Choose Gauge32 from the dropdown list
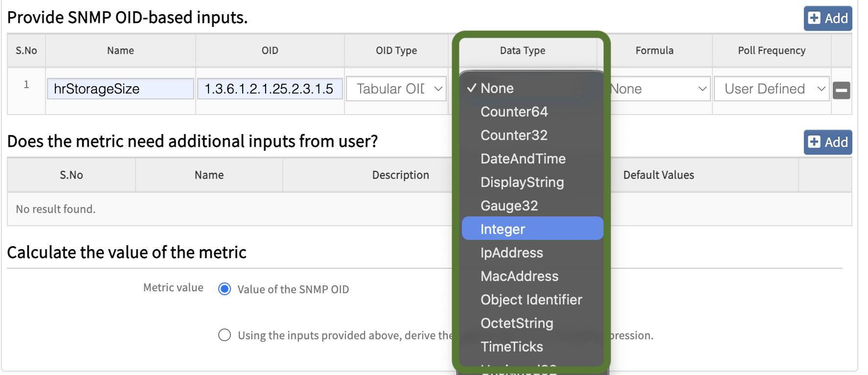The width and height of the screenshot is (868, 375). [532, 206]
